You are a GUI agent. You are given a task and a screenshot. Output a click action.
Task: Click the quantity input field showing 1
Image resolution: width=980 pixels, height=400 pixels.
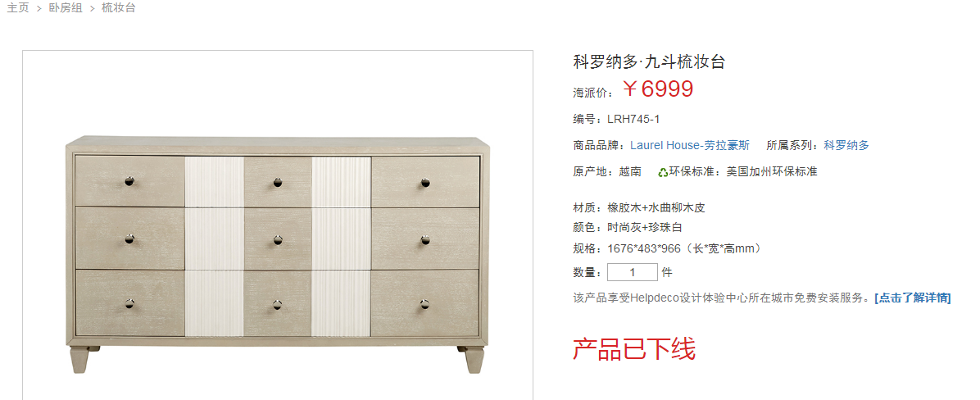(633, 272)
